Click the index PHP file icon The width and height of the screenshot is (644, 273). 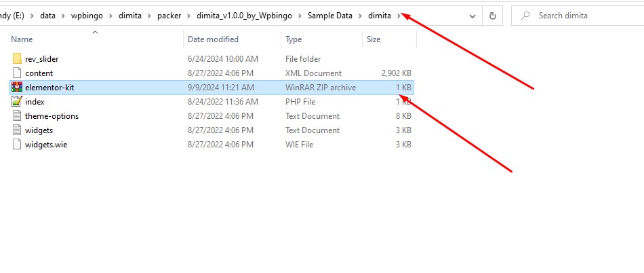click(17, 102)
